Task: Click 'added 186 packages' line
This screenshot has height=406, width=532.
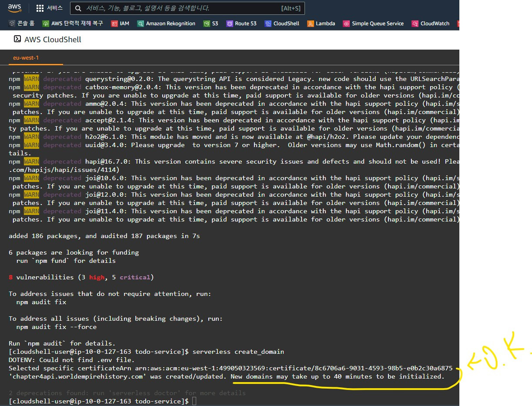Action: tap(104, 236)
